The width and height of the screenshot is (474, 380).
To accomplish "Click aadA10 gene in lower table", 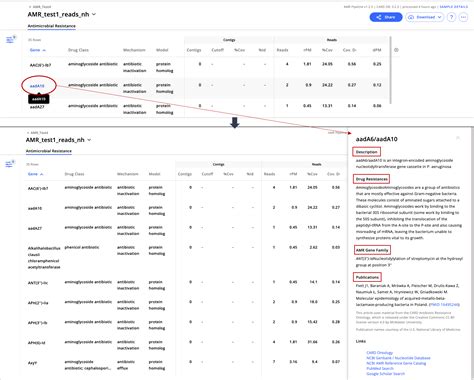I will pos(35,208).
